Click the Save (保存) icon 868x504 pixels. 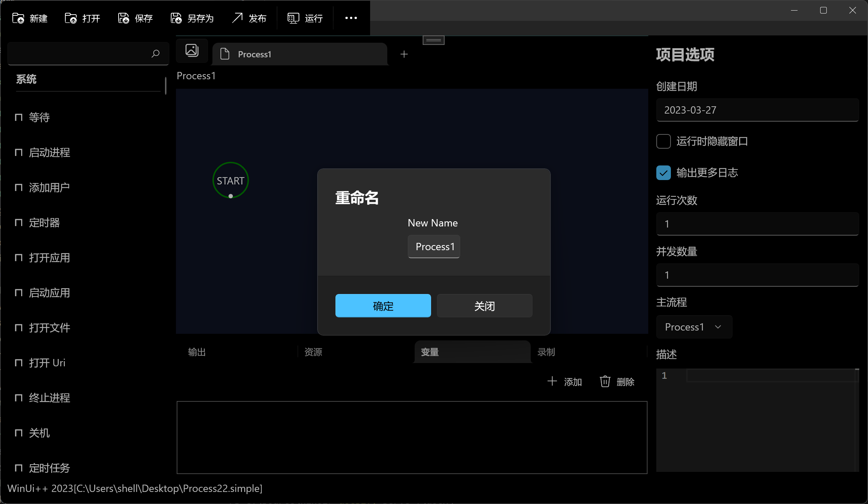(x=123, y=18)
